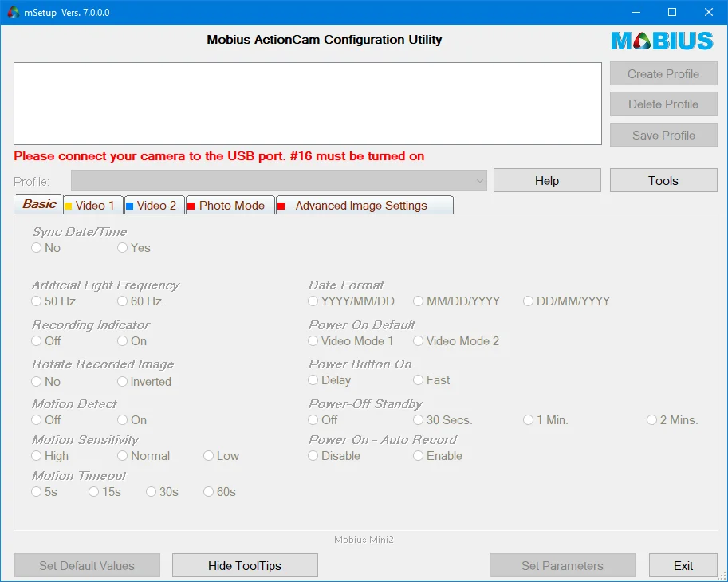Image resolution: width=728 pixels, height=582 pixels.
Task: Choose 50 Hz. light frequency
Action: [x=55, y=301]
